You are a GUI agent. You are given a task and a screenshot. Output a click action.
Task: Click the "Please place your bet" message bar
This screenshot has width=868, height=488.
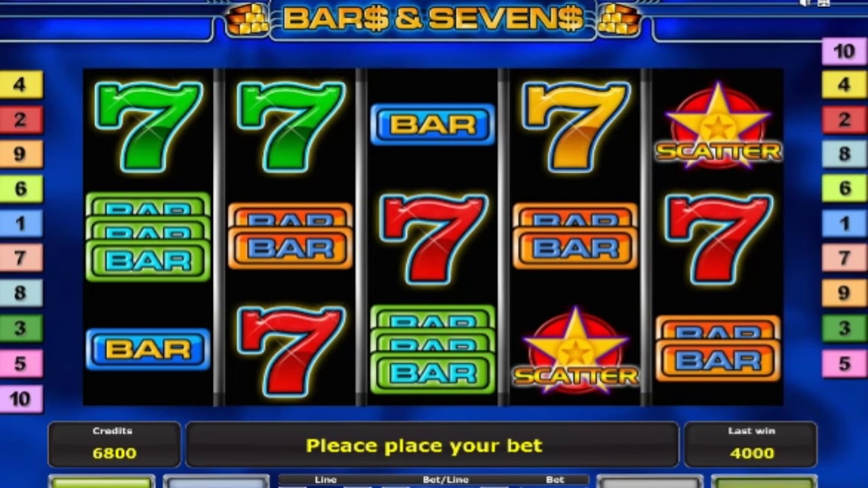[432, 445]
